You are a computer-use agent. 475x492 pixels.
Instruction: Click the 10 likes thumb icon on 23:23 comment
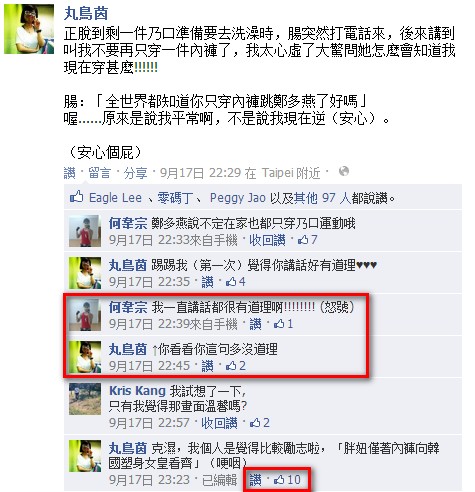pyautogui.click(x=279, y=480)
